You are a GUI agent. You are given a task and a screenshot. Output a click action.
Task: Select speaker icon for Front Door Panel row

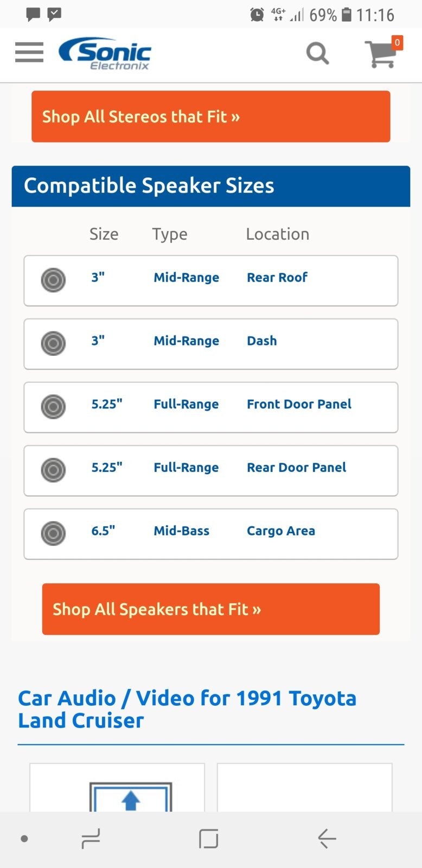(x=53, y=407)
